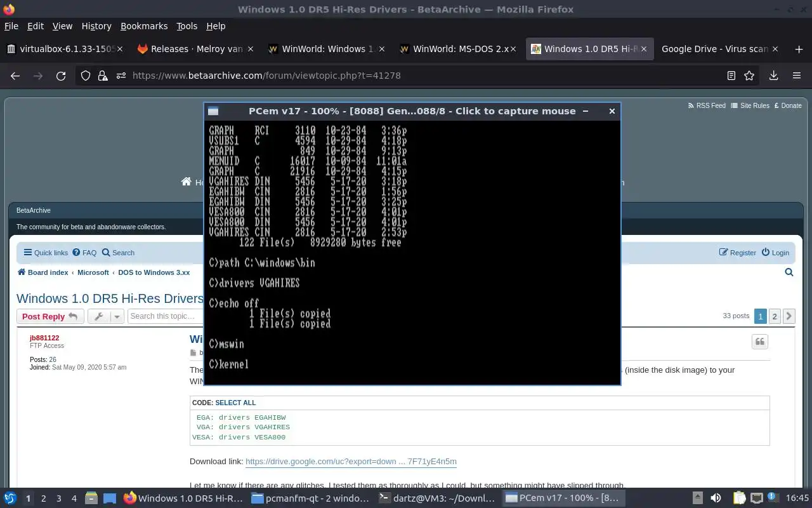Click Login link
The image size is (812, 508).
pos(775,253)
